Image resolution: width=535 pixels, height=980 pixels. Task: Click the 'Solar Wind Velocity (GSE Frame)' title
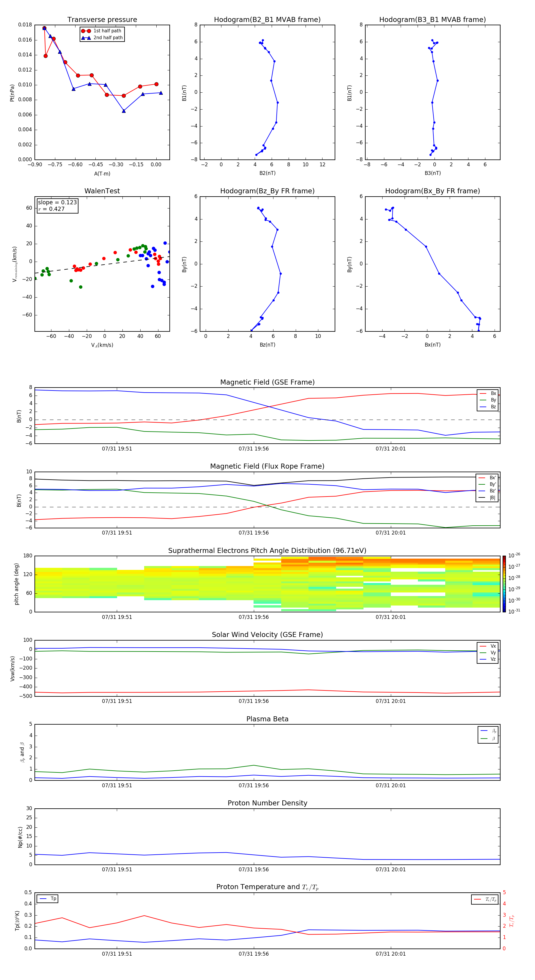pyautogui.click(x=267, y=635)
